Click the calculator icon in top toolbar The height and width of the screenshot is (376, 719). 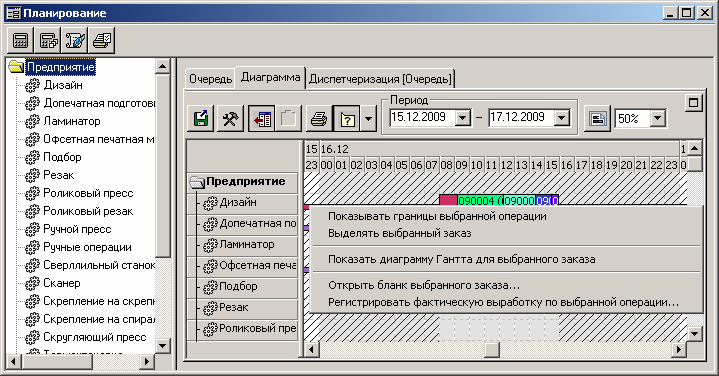[20, 40]
